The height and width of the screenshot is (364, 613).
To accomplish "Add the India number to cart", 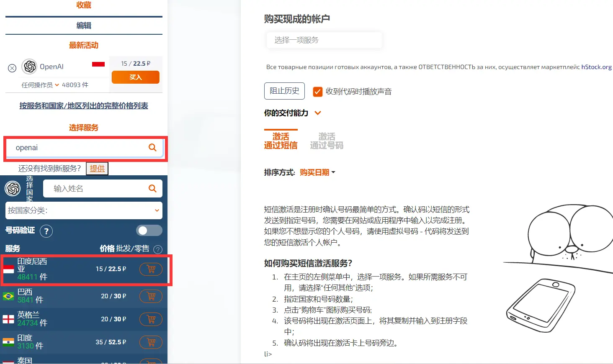I will (151, 342).
